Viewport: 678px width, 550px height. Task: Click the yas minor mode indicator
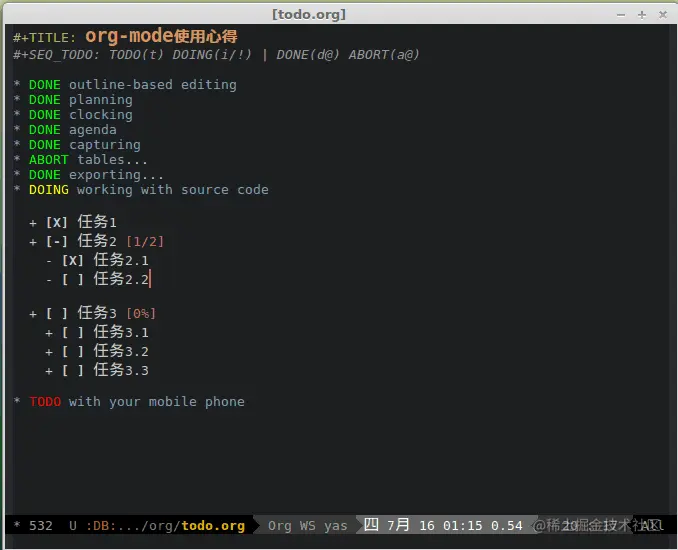[x=336, y=526]
